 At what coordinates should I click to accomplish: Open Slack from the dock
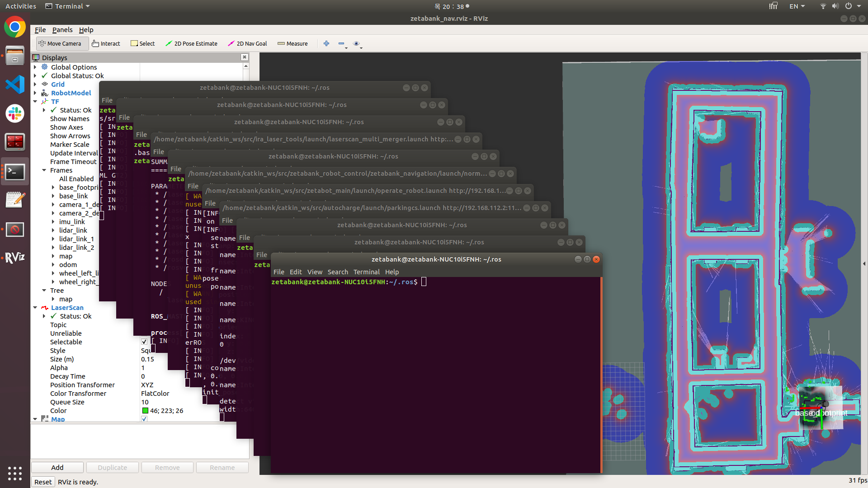15,113
